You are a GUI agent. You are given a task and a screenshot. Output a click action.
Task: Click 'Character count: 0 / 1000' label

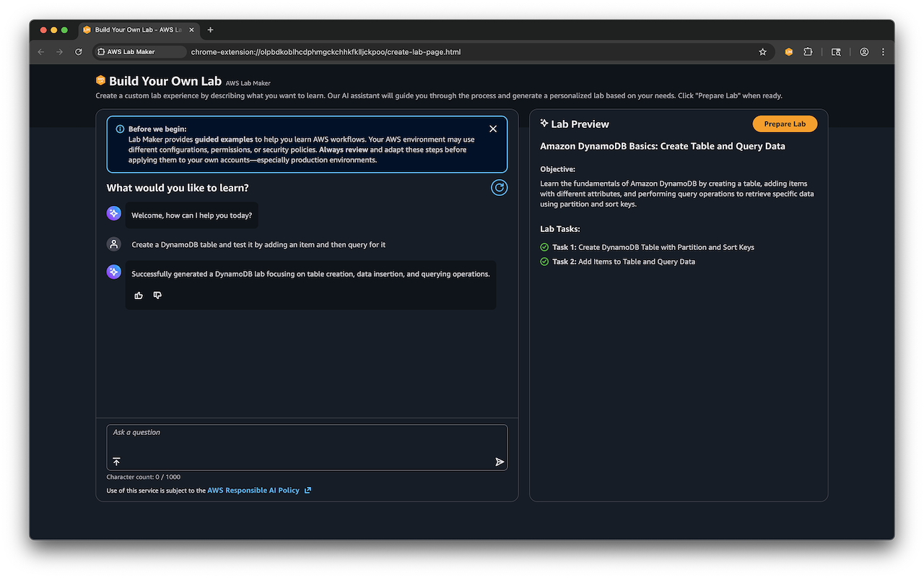pos(144,477)
